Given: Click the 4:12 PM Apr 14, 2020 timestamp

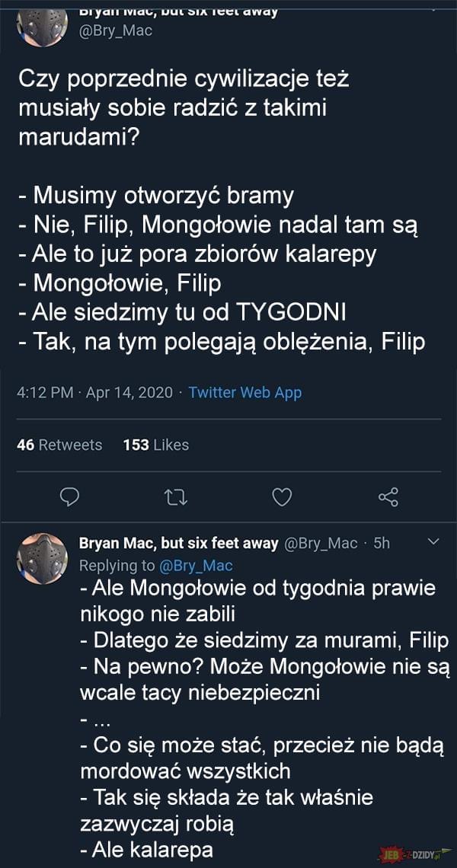Looking at the screenshot, I should [x=95, y=392].
